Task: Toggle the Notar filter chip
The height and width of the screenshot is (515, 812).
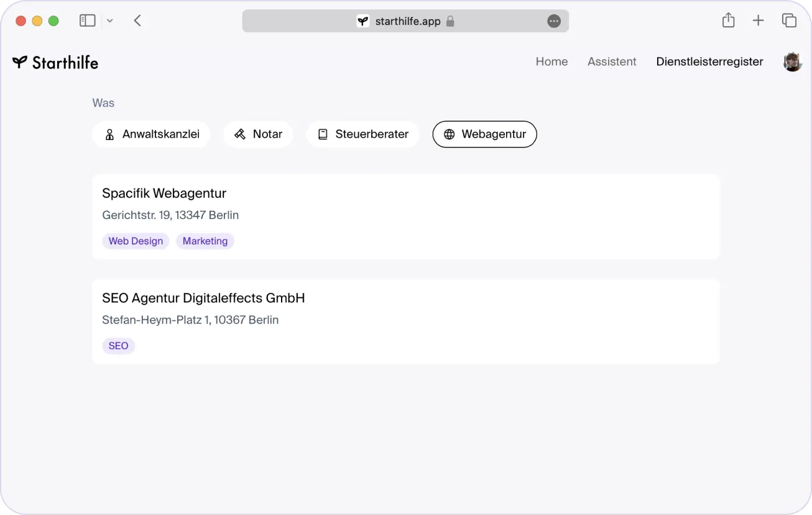Action: coord(258,134)
